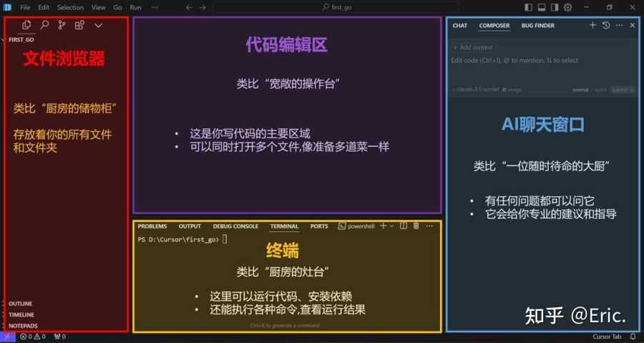Select the TERMINAL tab
The width and height of the screenshot is (644, 343).
tap(284, 226)
